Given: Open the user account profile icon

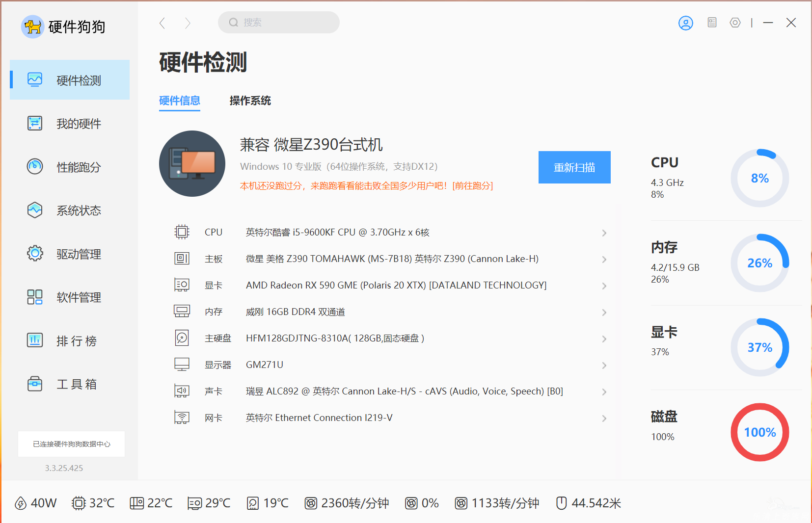Looking at the screenshot, I should pos(685,23).
